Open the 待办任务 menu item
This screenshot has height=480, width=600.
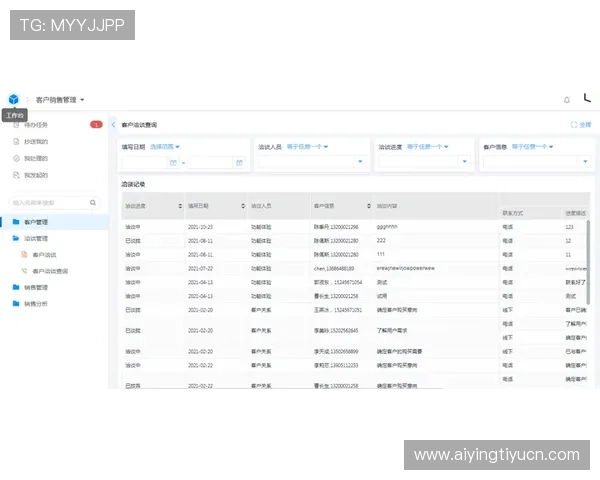pos(36,125)
